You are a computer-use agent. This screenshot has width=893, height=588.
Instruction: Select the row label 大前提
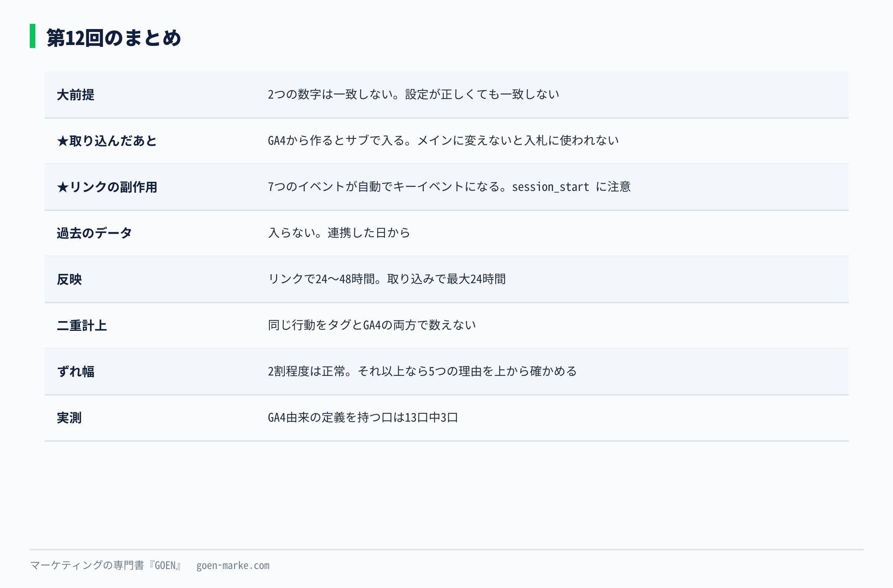[76, 95]
